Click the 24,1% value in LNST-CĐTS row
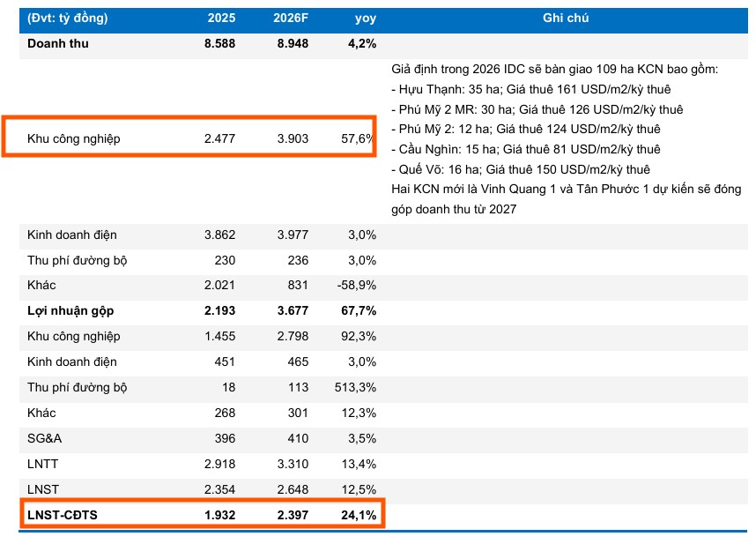 point(360,515)
